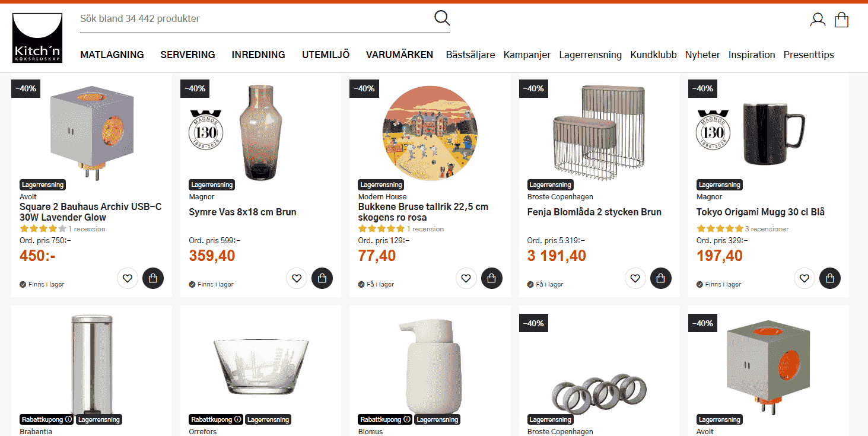
Task: Click the search magnifier icon
Action: [x=442, y=18]
